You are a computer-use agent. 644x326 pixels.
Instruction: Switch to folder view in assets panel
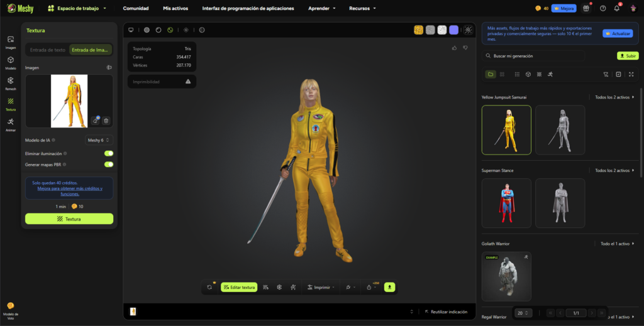click(x=491, y=74)
